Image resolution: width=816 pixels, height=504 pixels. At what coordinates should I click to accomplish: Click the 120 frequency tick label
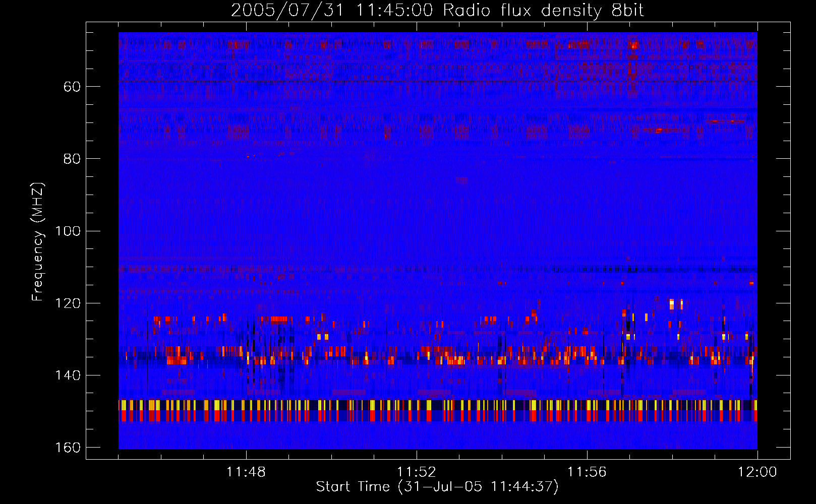pyautogui.click(x=68, y=303)
